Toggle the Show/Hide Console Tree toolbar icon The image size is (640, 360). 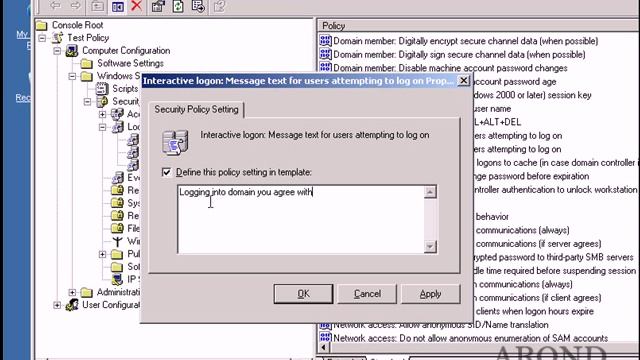click(x=118, y=6)
